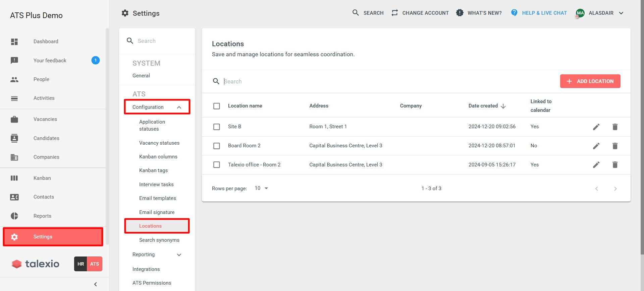This screenshot has height=291, width=644.
Task: Open the Kanban board icon in sidebar
Action: click(x=14, y=178)
